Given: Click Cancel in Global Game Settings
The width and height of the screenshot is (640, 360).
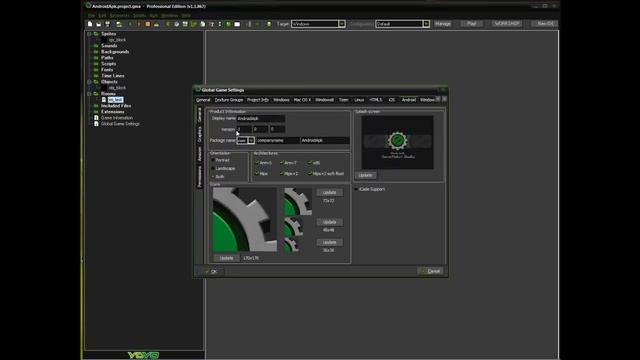Looking at the screenshot, I should [x=431, y=271].
